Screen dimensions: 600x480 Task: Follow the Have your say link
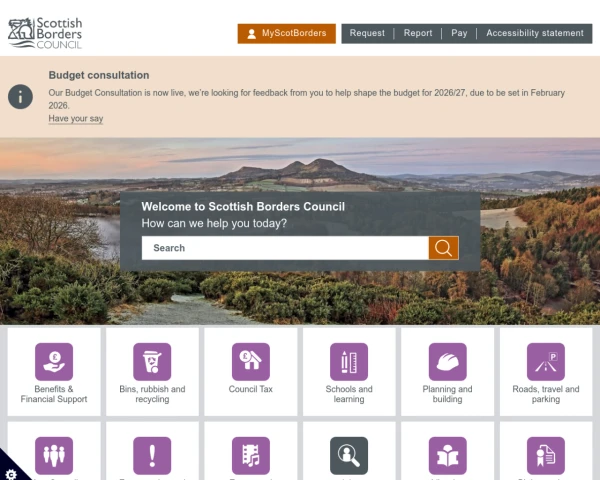pyautogui.click(x=76, y=119)
